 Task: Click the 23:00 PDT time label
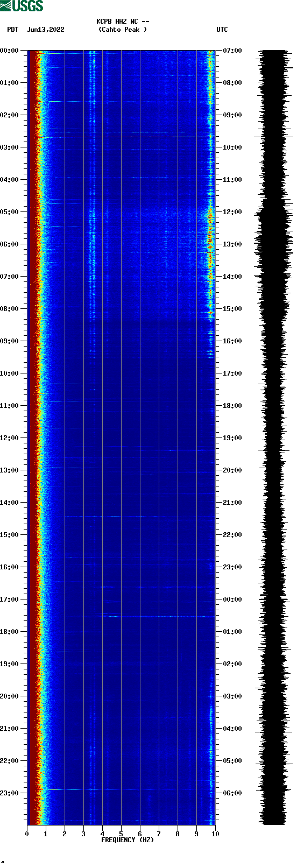click(x=9, y=793)
